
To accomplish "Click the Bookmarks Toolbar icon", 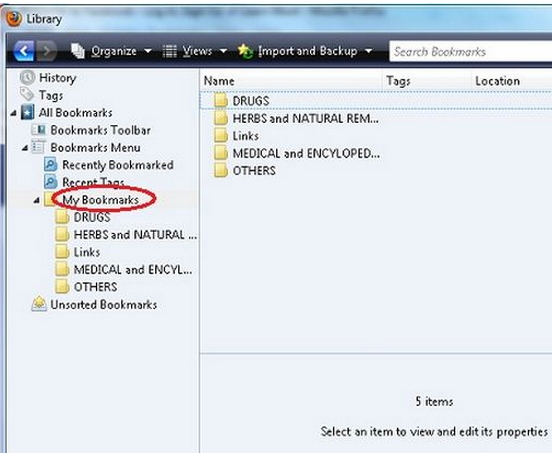I will [38, 130].
